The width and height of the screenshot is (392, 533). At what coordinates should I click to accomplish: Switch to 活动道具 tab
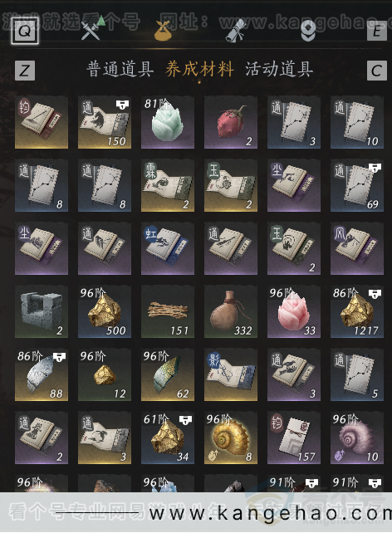click(x=279, y=70)
